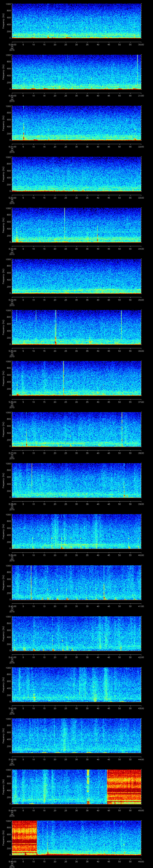
Task: Click the 45:00 end time label
Action: tap(141, 810)
